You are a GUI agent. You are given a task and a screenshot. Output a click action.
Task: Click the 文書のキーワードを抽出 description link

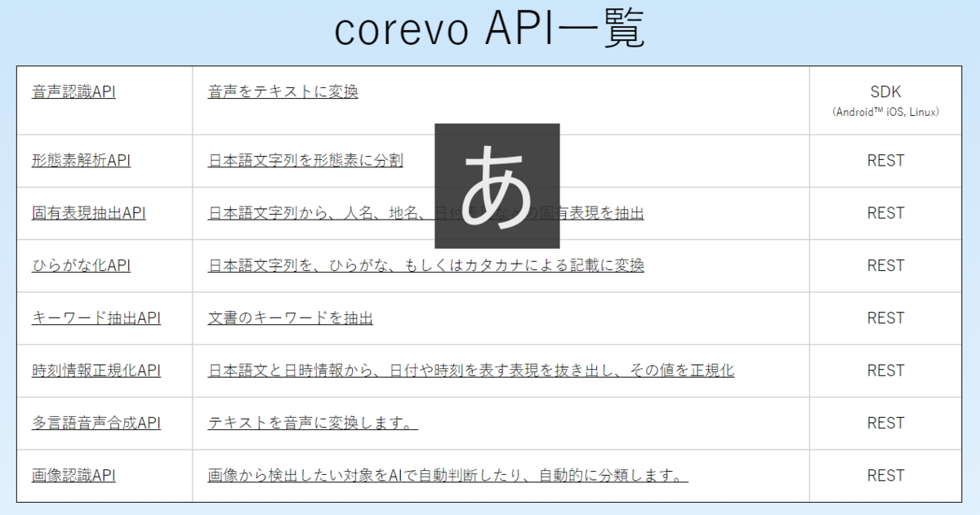(290, 318)
